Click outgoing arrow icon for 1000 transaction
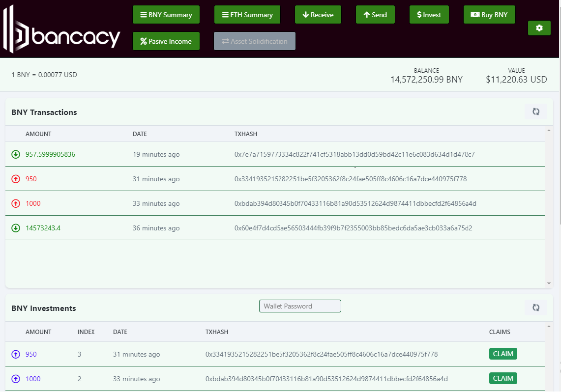Screen dimensions: 561x392 pyautogui.click(x=16, y=203)
